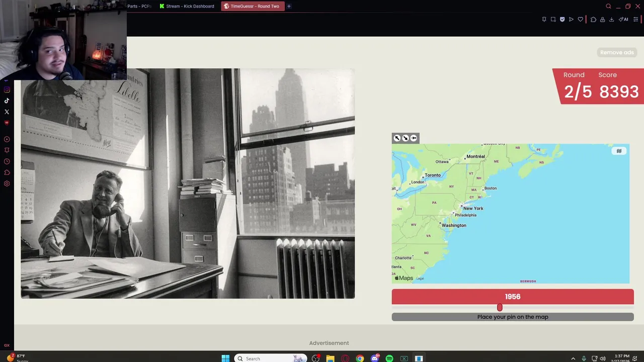Click the taskbar volume speaker icon
The height and width of the screenshot is (362, 644).
[x=603, y=358]
